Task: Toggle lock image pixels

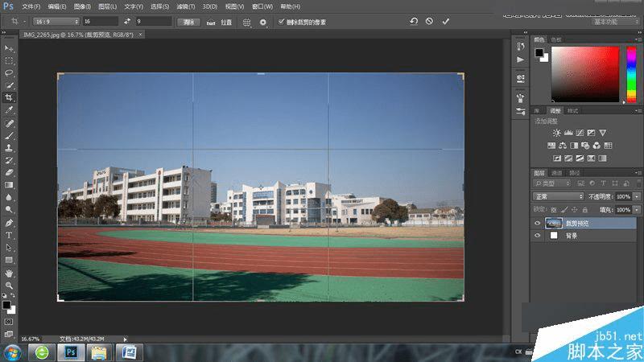Action: [x=564, y=210]
